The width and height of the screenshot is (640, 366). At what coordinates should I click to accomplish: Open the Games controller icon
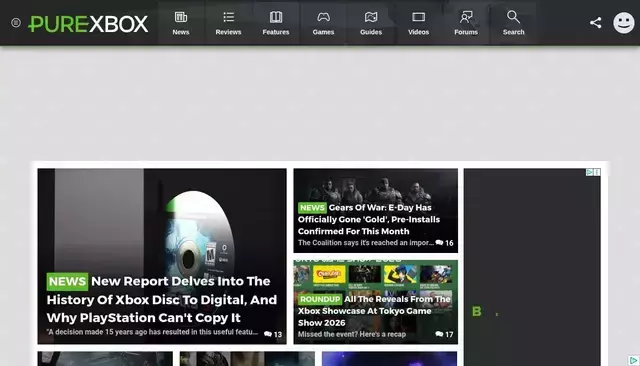(323, 17)
